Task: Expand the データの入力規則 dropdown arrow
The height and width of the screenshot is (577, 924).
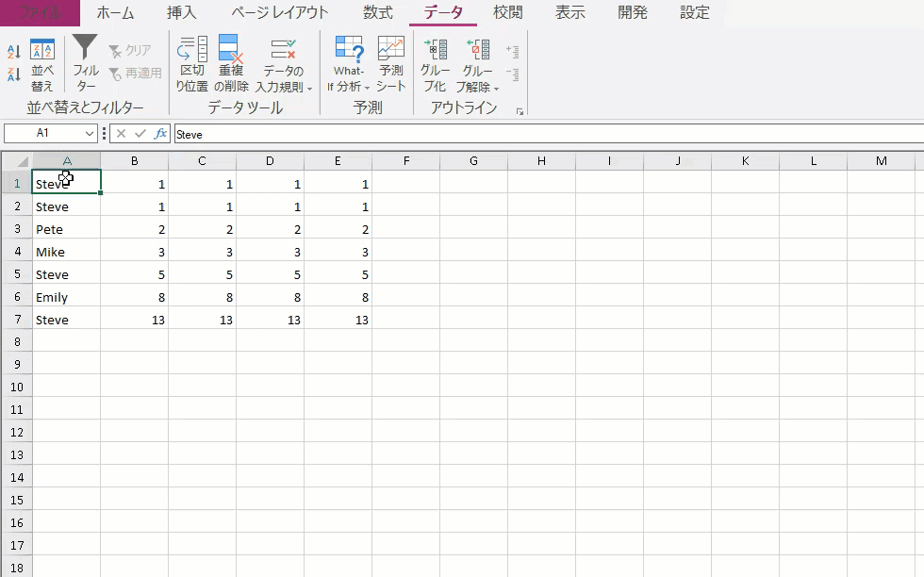Action: pyautogui.click(x=309, y=88)
